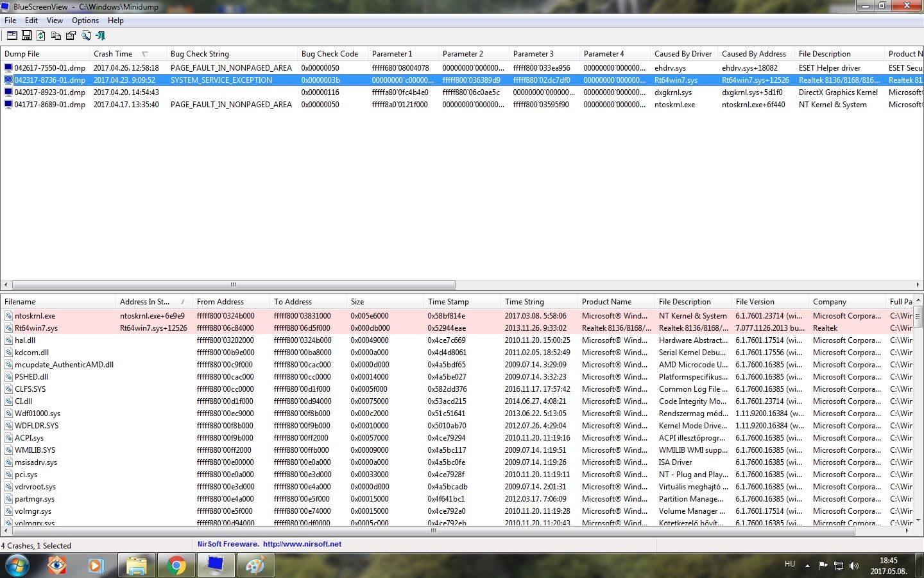924x578 pixels.
Task: Click the Copy Selected Items icon
Action: 56,36
